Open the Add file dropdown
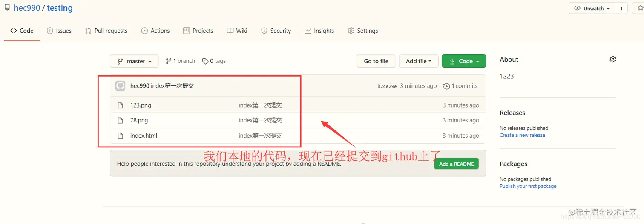The height and width of the screenshot is (224, 644). coord(419,61)
